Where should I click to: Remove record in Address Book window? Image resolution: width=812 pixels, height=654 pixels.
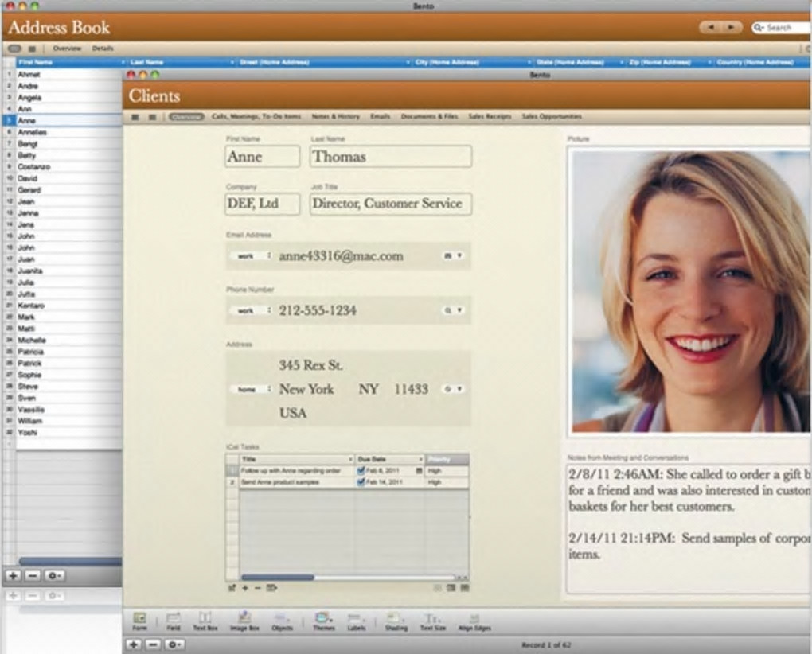click(x=32, y=575)
